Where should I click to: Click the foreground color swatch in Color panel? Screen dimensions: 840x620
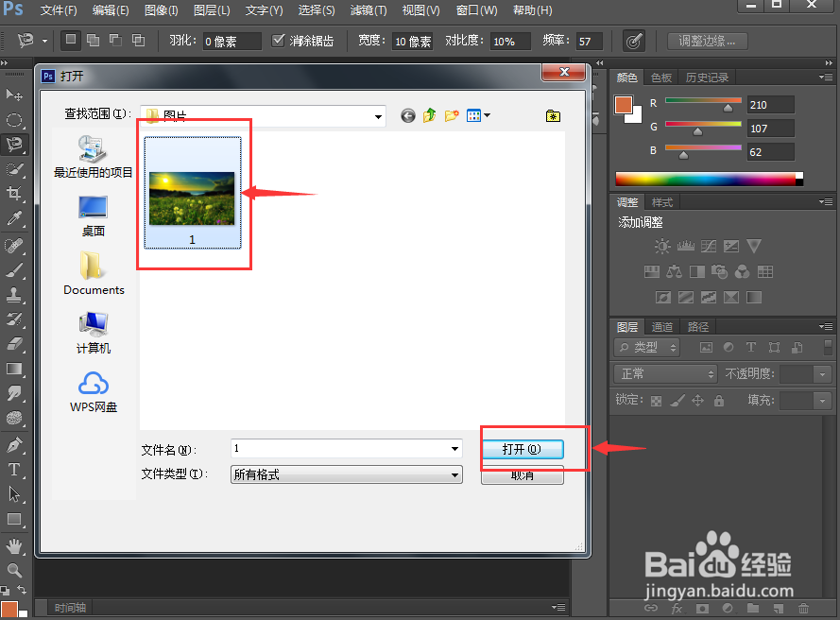click(623, 105)
